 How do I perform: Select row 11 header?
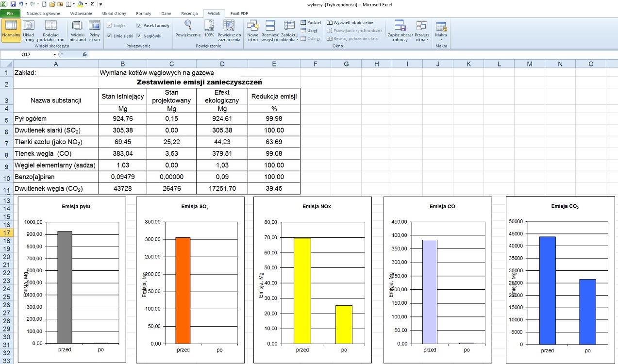(7, 189)
